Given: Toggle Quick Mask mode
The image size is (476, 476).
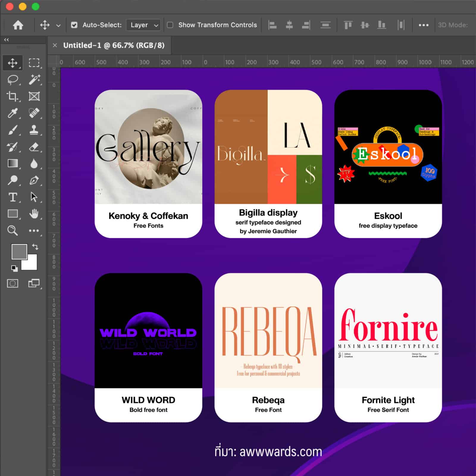Looking at the screenshot, I should 12,283.
